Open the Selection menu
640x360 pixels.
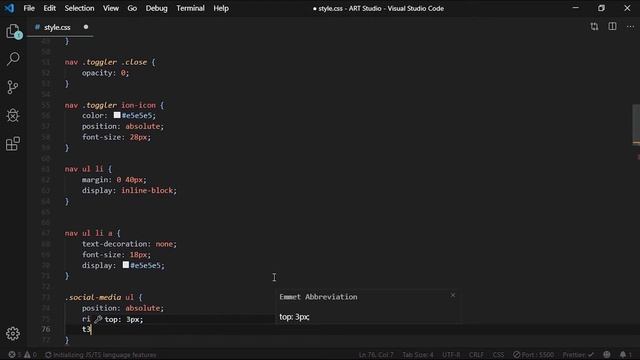[x=79, y=8]
